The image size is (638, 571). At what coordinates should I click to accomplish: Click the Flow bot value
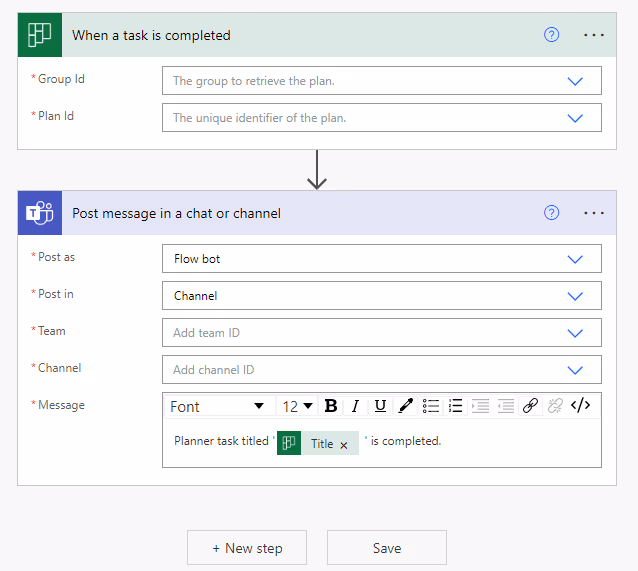point(197,259)
